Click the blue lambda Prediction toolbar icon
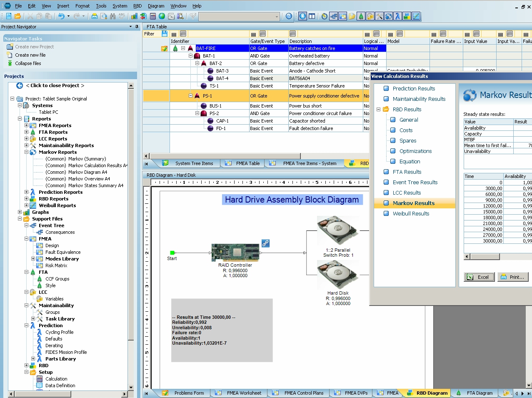This screenshot has height=398, width=532. click(397, 16)
